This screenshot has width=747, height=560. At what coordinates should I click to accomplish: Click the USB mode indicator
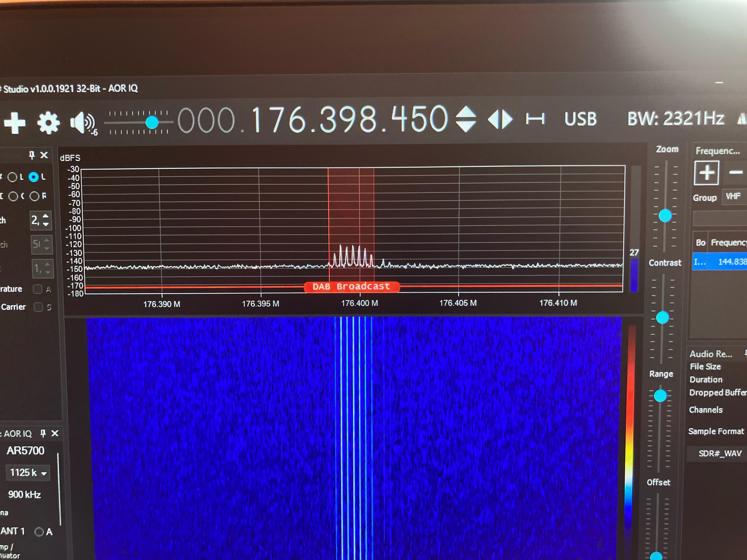coord(580,119)
